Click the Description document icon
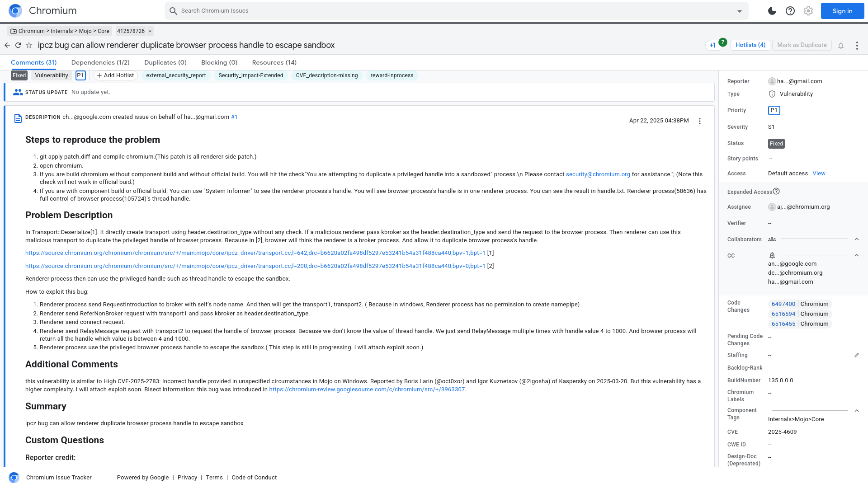The width and height of the screenshot is (868, 488). (18, 118)
